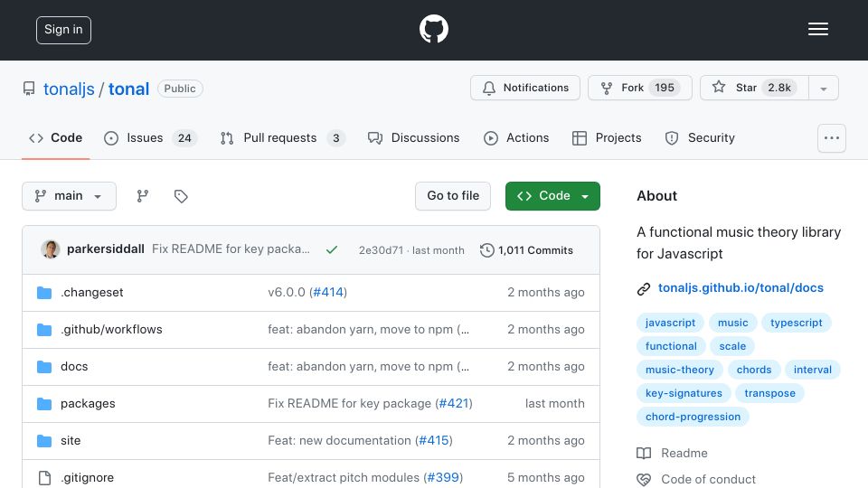The width and height of the screenshot is (868, 488).
Task: Open the Projects tab
Action: click(607, 137)
